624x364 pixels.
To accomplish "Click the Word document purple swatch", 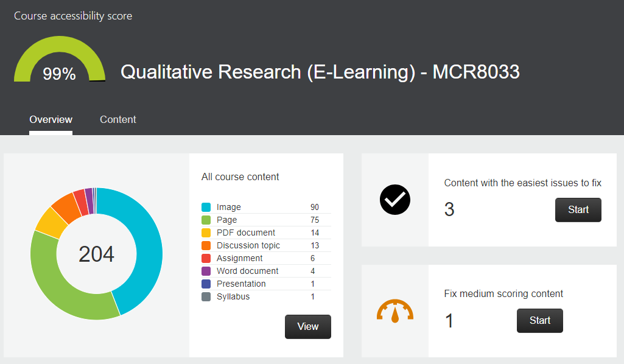I will (206, 271).
